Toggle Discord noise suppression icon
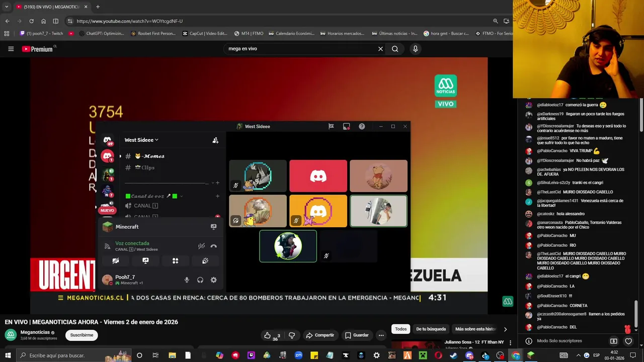The image size is (644, 362). tap(201, 246)
